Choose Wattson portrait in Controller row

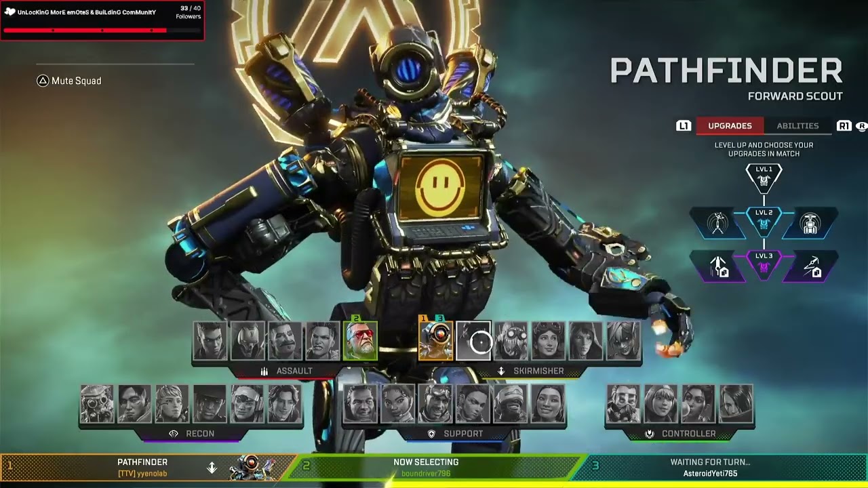click(660, 404)
